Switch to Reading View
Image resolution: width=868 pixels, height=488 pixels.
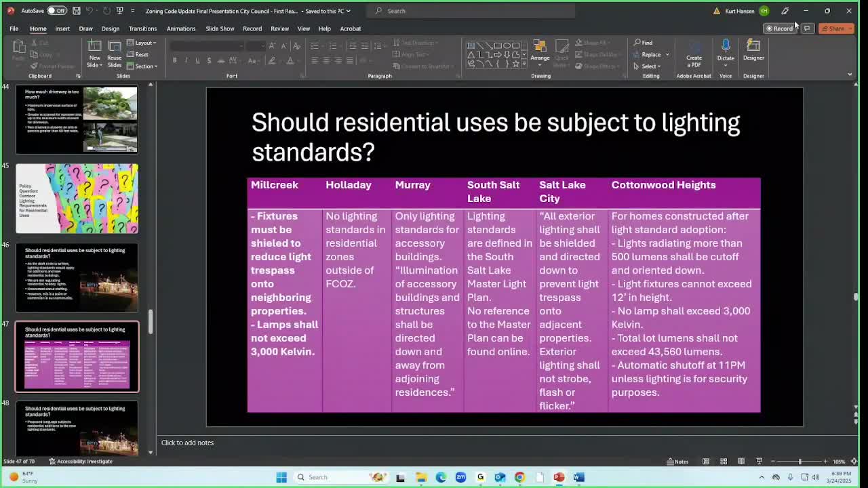tap(741, 462)
